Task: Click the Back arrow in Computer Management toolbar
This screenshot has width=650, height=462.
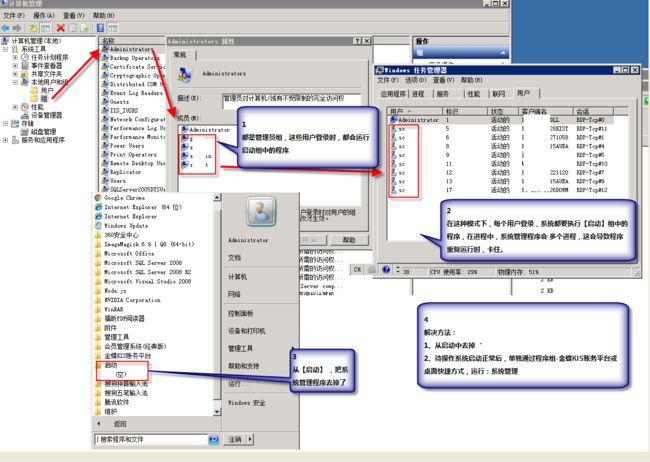Action: (x=5, y=28)
